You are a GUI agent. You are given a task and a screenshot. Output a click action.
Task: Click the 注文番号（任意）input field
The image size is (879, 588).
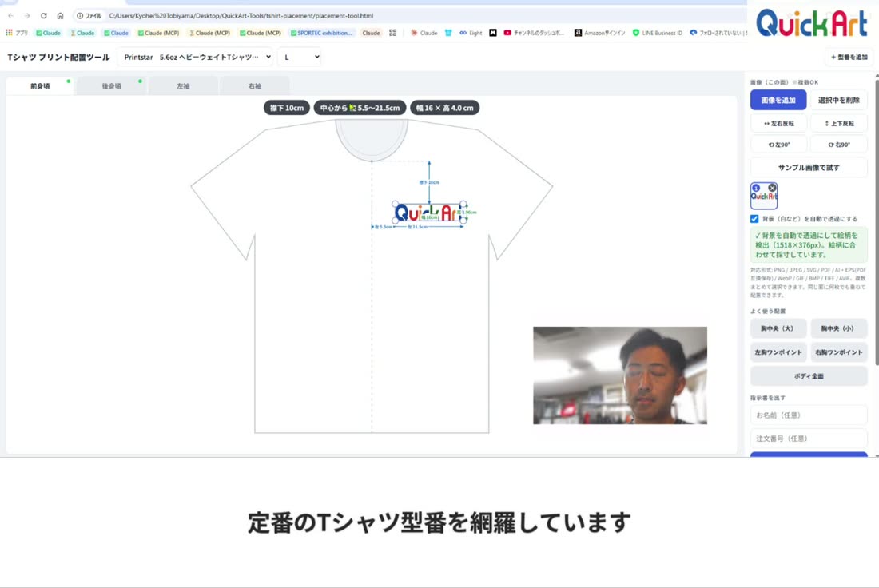(809, 439)
